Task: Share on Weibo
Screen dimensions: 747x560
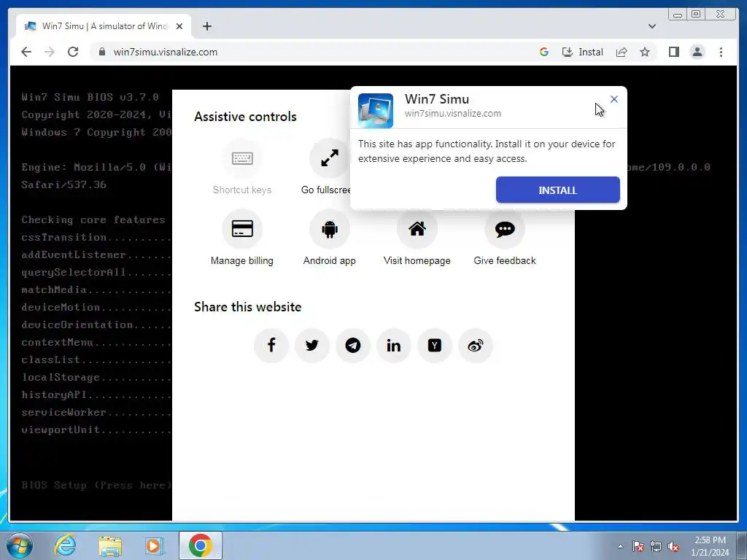Action: 476,345
